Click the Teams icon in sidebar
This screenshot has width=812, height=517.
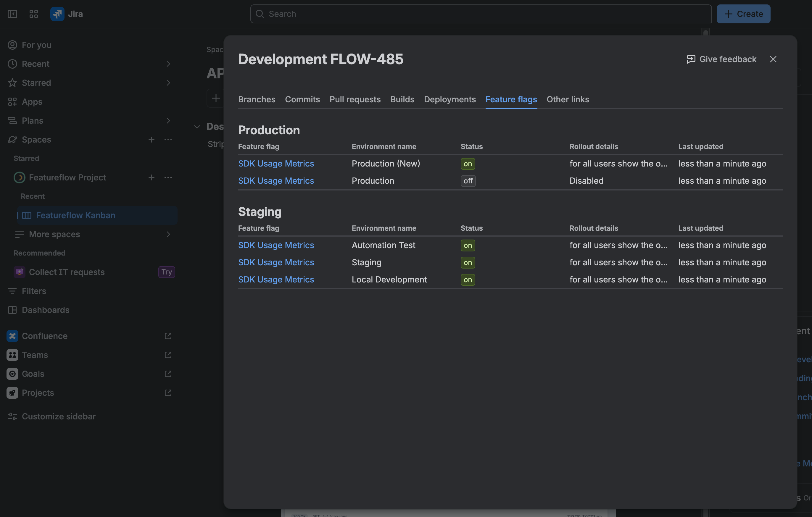point(12,355)
